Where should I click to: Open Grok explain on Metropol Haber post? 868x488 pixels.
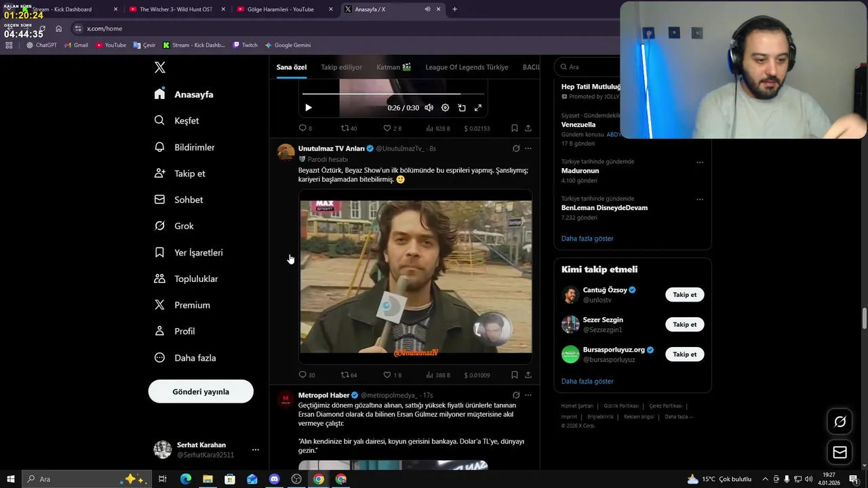516,395
